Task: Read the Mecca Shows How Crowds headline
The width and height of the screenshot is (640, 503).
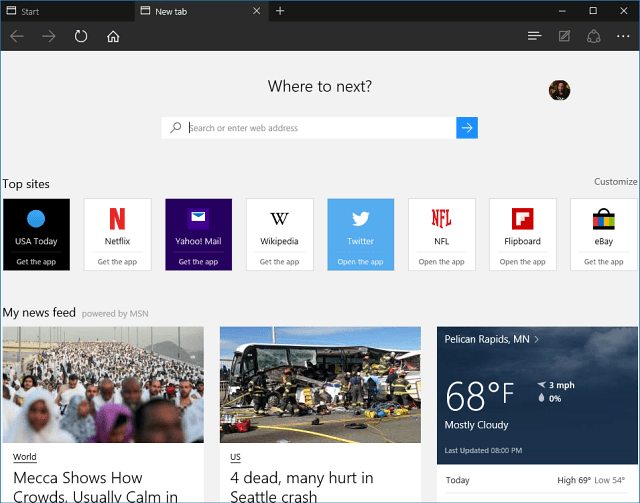Action: tap(96, 487)
